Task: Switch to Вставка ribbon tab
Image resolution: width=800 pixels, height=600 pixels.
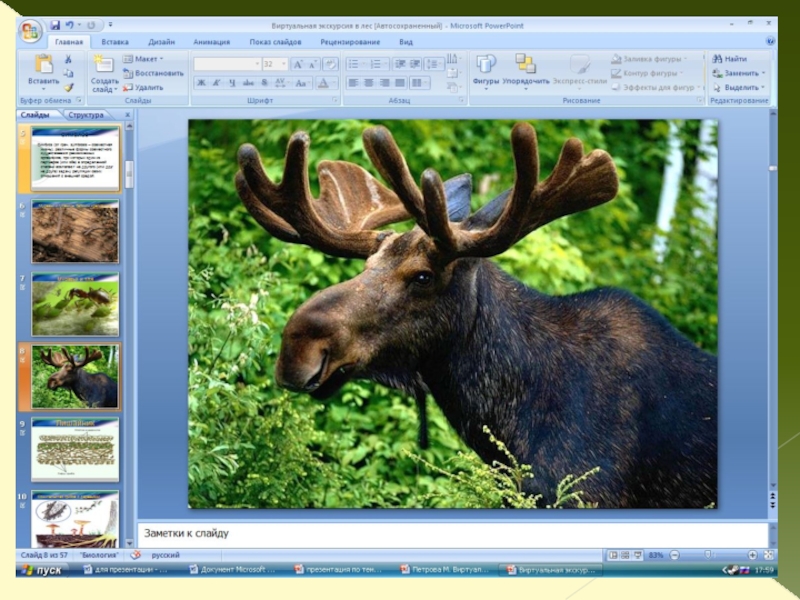Action: tap(115, 42)
